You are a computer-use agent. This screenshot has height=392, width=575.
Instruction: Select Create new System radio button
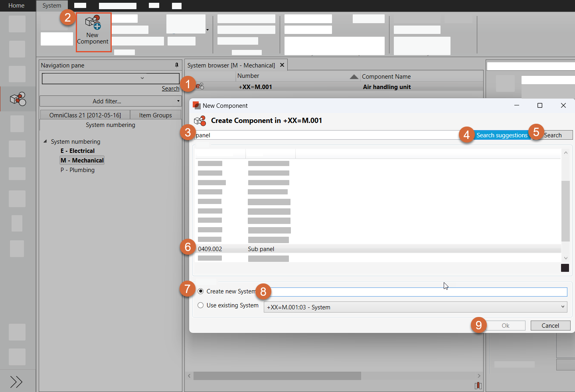coord(201,291)
